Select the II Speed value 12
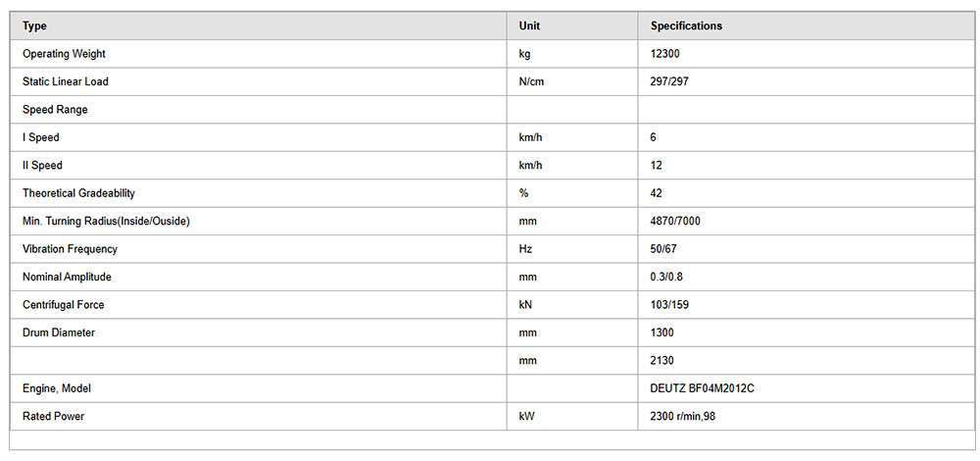 click(657, 165)
